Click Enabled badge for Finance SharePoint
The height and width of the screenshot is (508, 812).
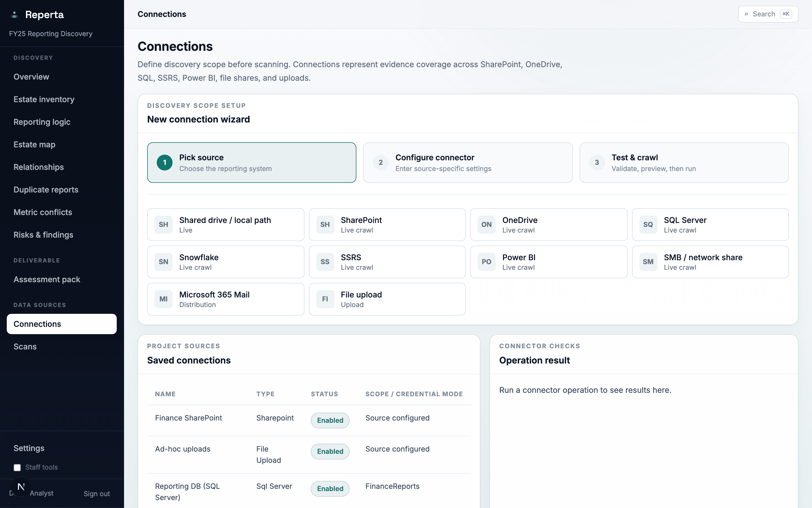[x=330, y=420]
